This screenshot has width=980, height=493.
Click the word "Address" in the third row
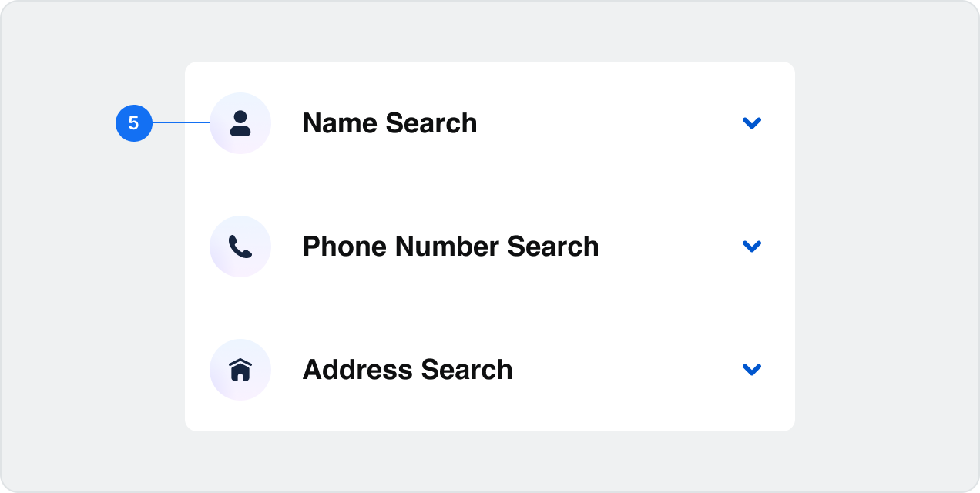(354, 370)
